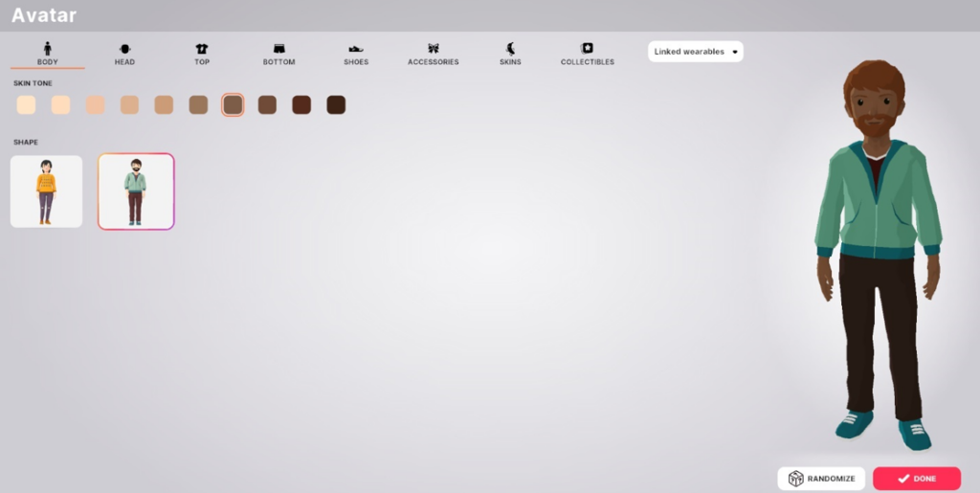
Task: Open the BOTTOM tab label
Action: click(x=278, y=62)
